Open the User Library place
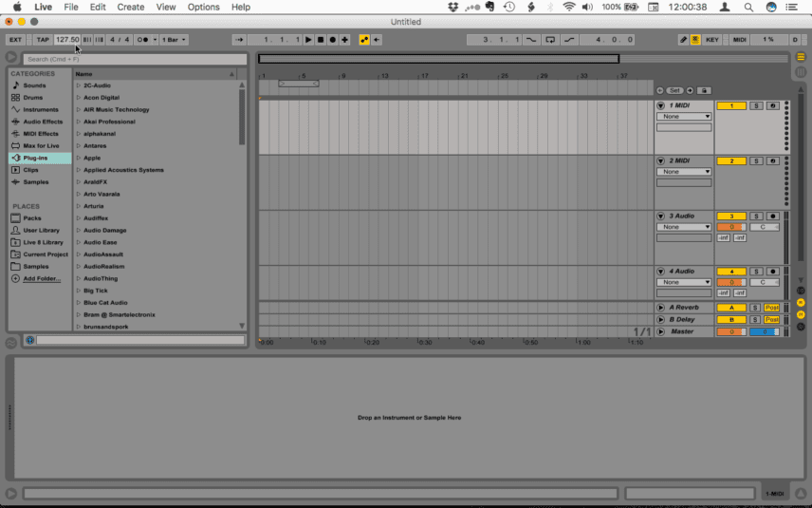812x508 pixels. pos(41,230)
